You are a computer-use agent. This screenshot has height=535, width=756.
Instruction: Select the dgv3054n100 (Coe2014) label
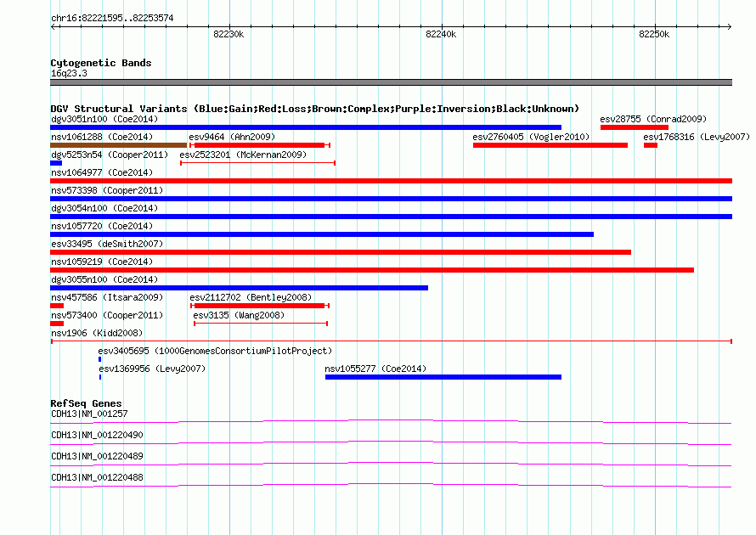[x=104, y=208]
